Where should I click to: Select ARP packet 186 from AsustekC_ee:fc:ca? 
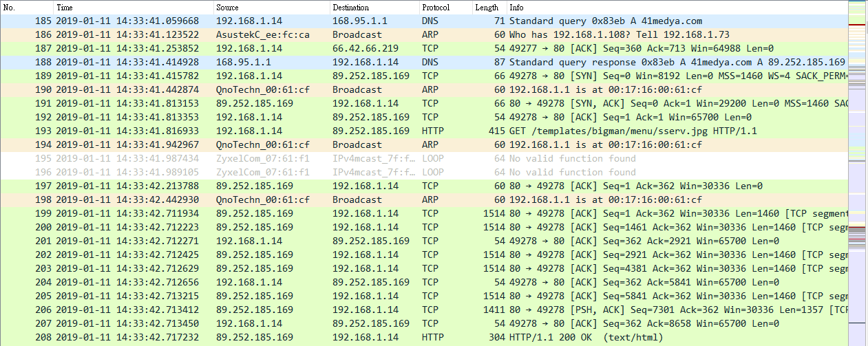coord(424,35)
